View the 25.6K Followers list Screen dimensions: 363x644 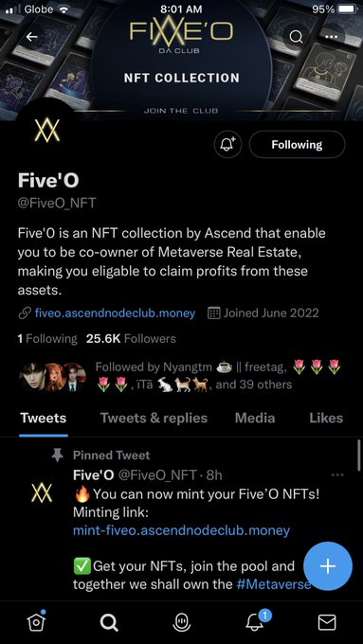(131, 339)
